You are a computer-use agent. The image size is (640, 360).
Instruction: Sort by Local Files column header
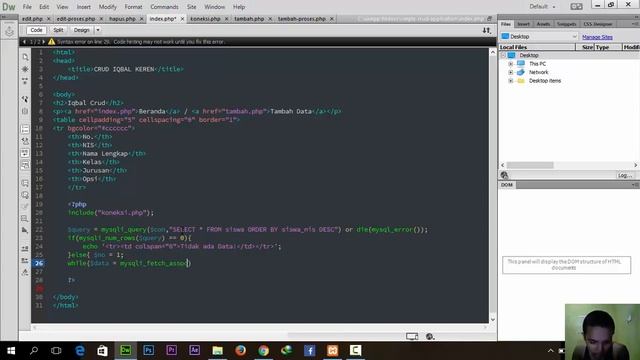[x=537, y=47]
